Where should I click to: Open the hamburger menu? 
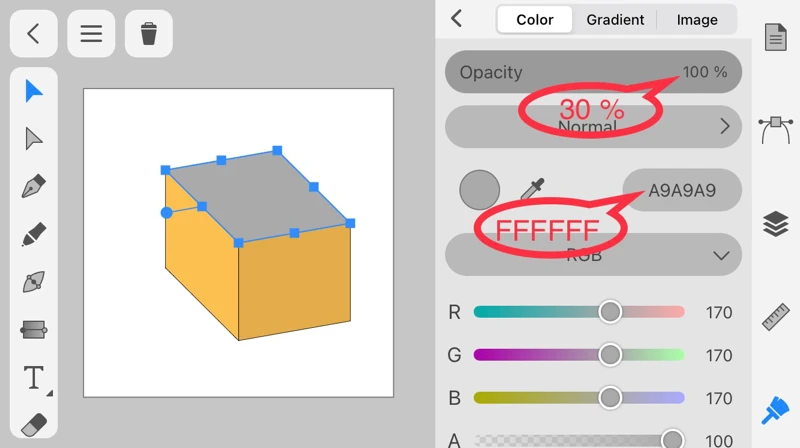[x=91, y=34]
